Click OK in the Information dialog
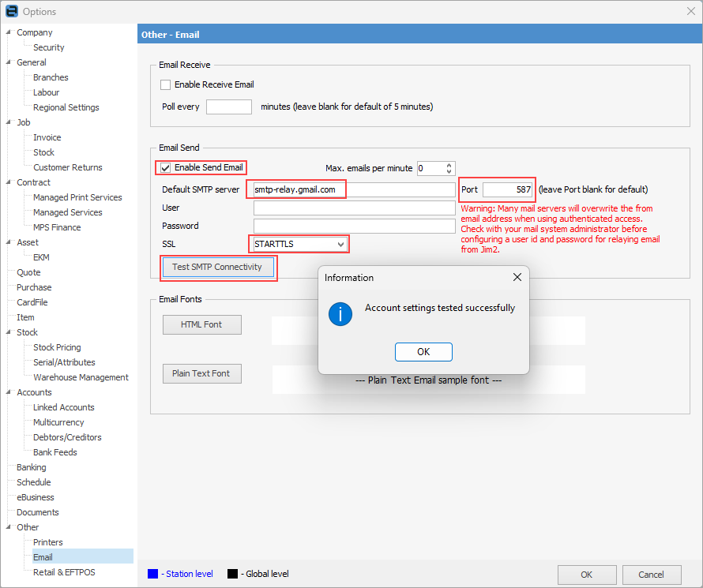Image resolution: width=703 pixels, height=588 pixels. coord(423,352)
